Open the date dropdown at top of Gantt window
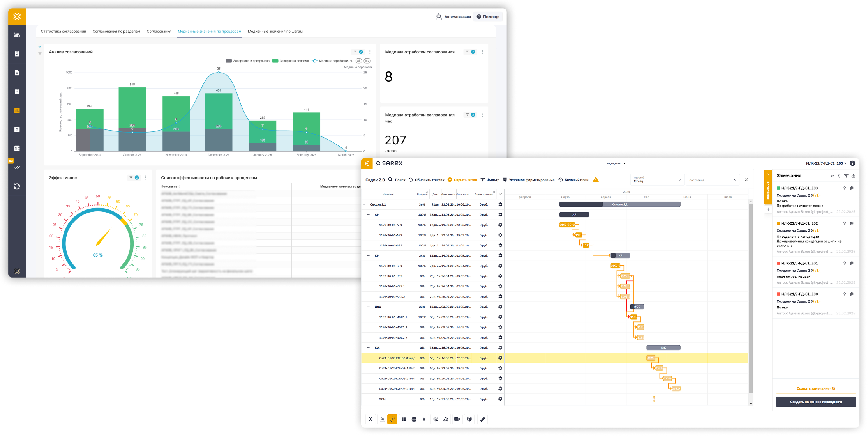This screenshot has height=436, width=868. (x=616, y=163)
